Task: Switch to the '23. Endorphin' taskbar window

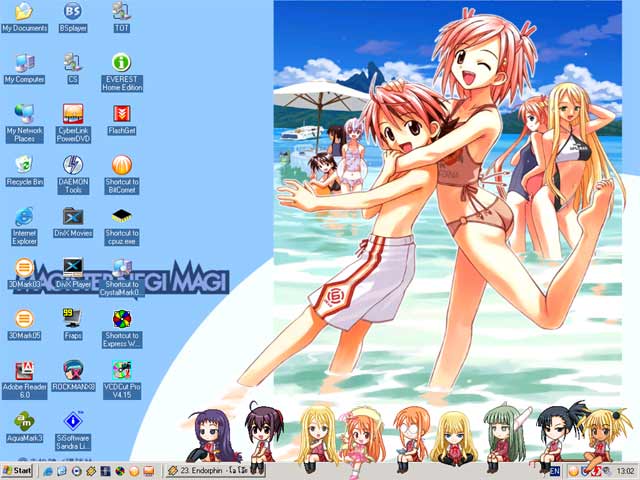Action: (x=215, y=471)
